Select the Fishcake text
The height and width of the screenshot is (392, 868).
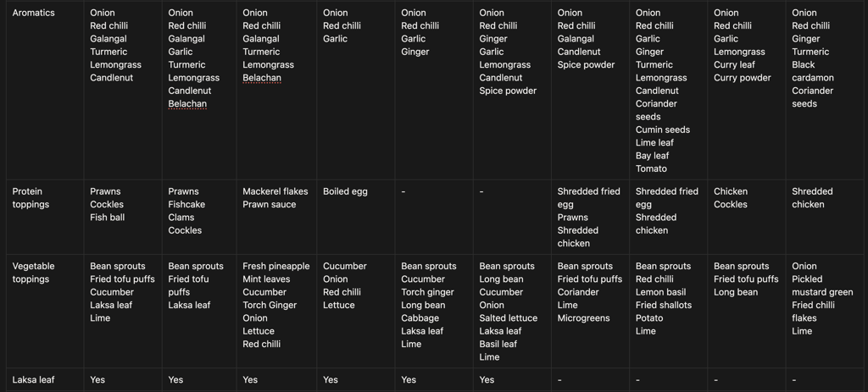(186, 204)
